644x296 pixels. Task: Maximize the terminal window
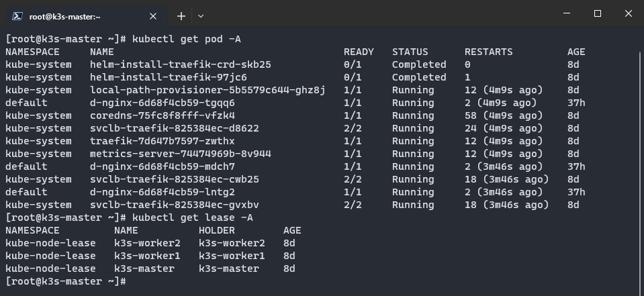[x=598, y=13]
